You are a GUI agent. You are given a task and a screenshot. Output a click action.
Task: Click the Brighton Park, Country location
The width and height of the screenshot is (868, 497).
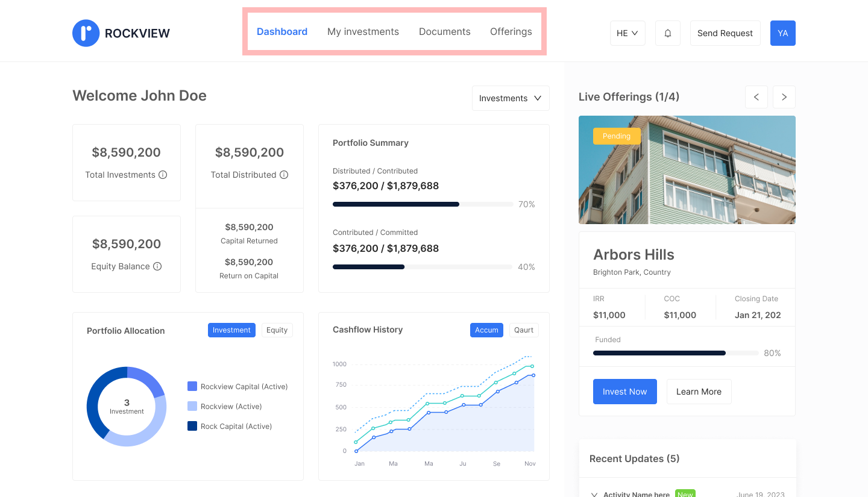tap(632, 272)
